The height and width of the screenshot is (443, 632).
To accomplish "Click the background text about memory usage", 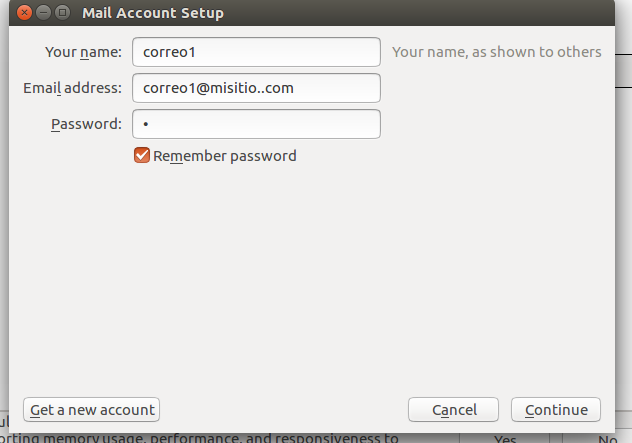I will coord(199,438).
